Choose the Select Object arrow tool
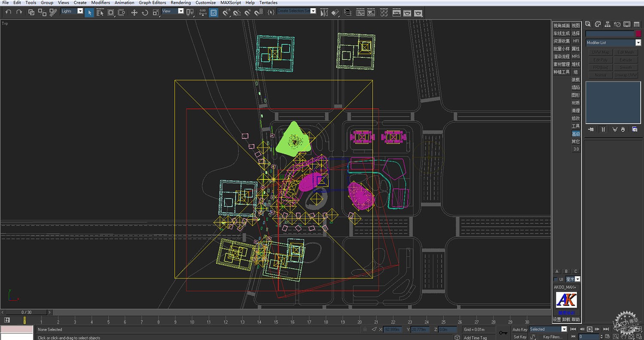 89,12
